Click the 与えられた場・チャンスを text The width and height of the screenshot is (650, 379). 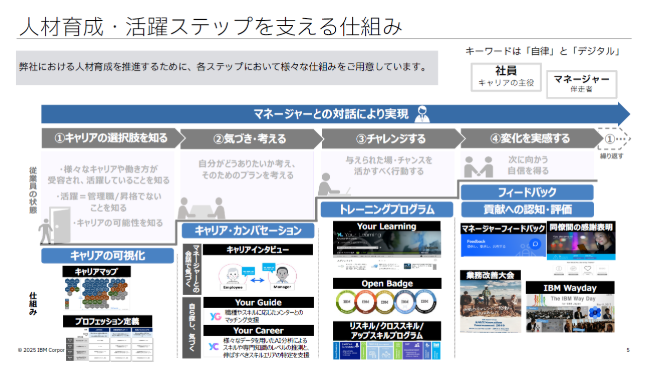point(389,160)
